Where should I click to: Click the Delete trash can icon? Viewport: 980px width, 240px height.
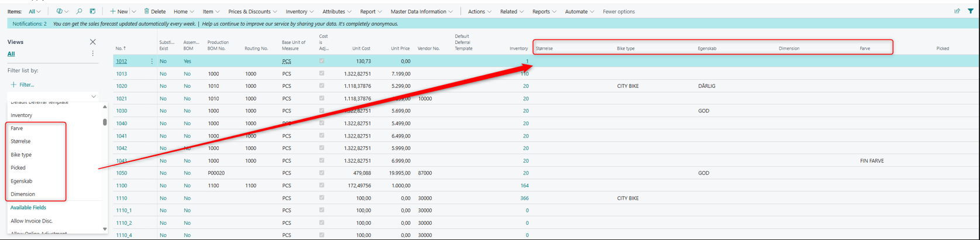[147, 11]
